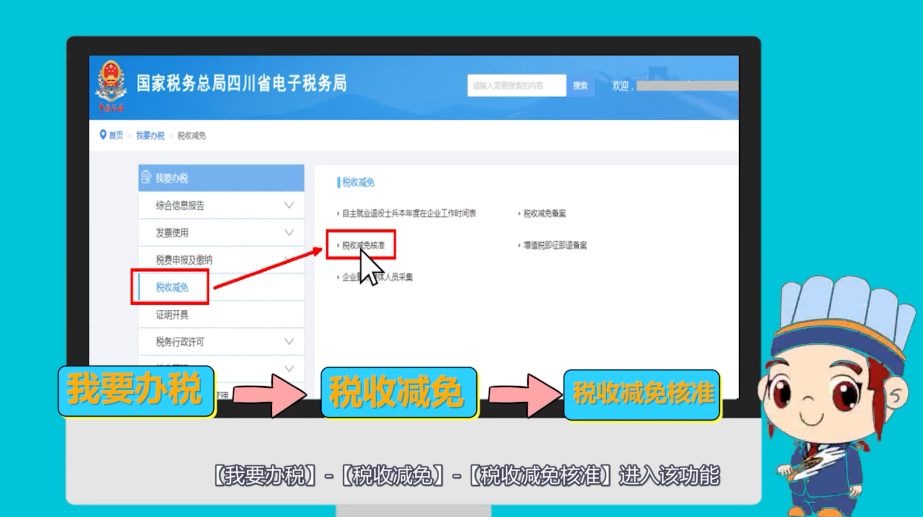Expand the 发票使用 chevron
Screen dimensions: 923x517
(289, 233)
